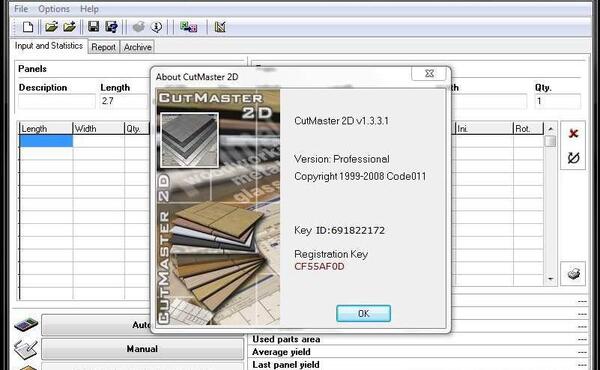Switch to the Archive tab
The image size is (600, 370).
click(138, 47)
